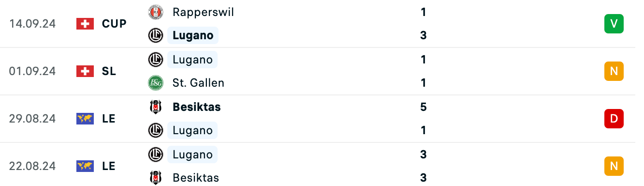Click Rapperswil club logo icon
This screenshot has width=644, height=186.
coord(156,12)
